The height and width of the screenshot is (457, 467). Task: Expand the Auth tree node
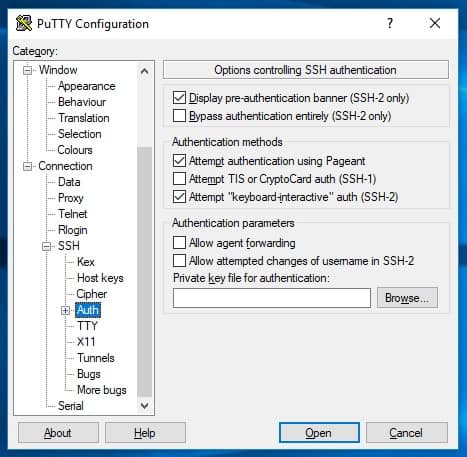[66, 310]
